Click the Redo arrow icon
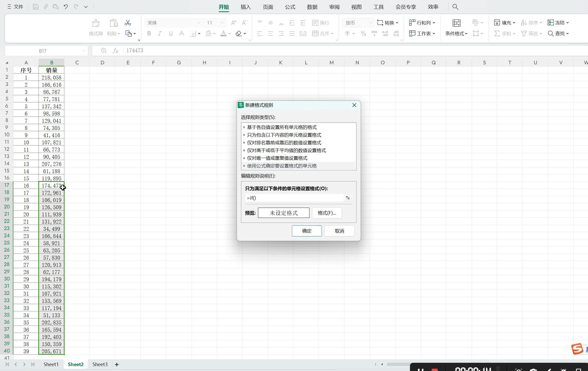 76,7
